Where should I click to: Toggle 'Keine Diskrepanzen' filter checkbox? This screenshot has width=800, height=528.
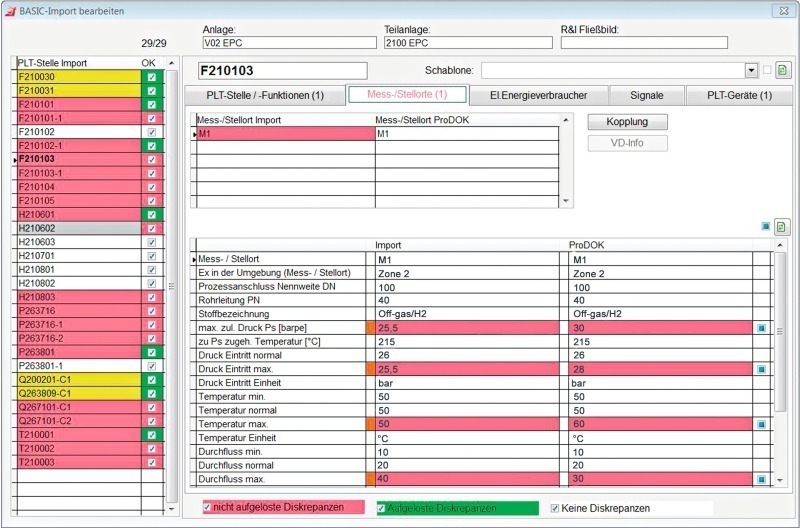(554, 508)
